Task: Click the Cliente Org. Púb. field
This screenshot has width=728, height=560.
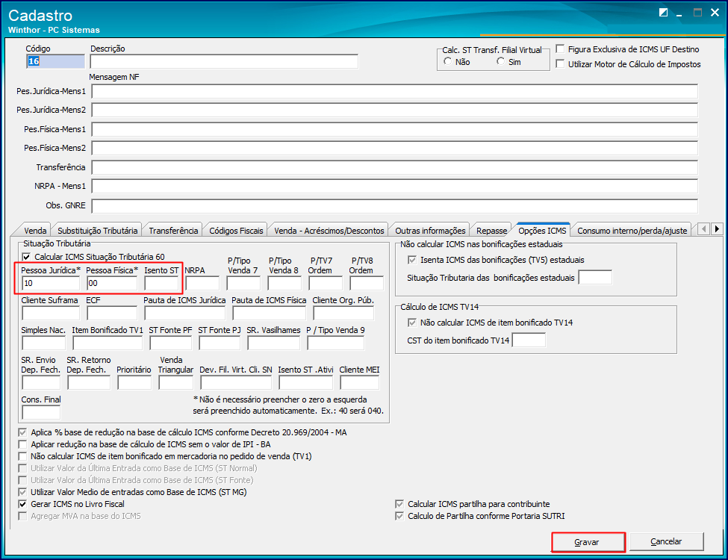Action: (343, 314)
